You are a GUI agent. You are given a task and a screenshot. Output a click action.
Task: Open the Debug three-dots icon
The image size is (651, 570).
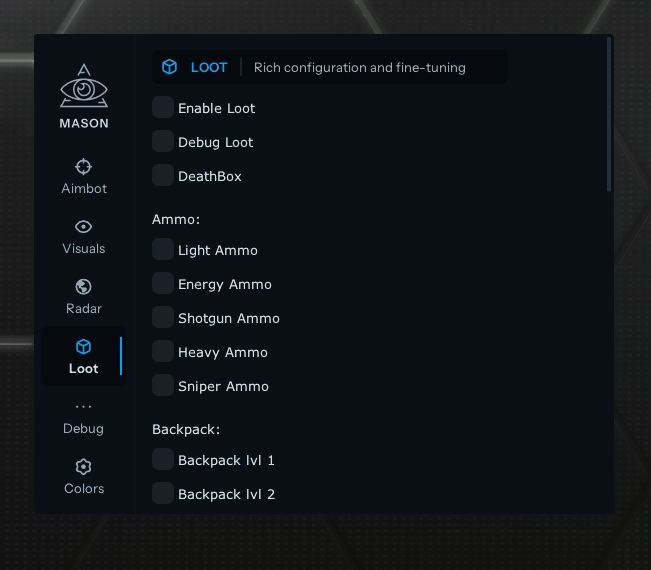click(x=83, y=406)
